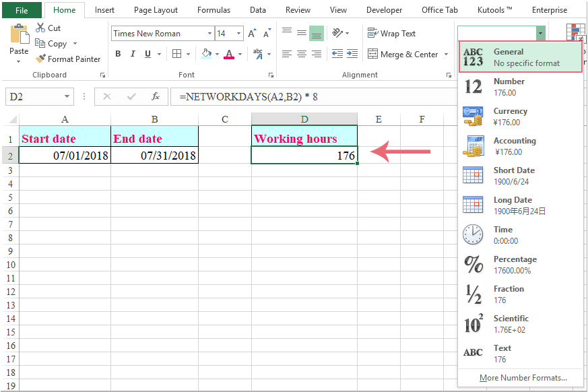Image resolution: width=588 pixels, height=392 pixels.
Task: Click the Orientation text angle icon
Action: click(338, 33)
